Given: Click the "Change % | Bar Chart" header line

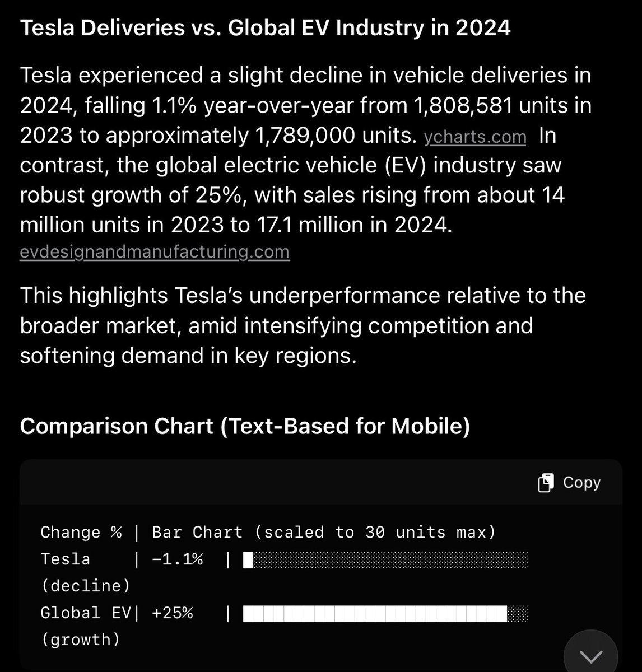Looking at the screenshot, I should pos(268,532).
